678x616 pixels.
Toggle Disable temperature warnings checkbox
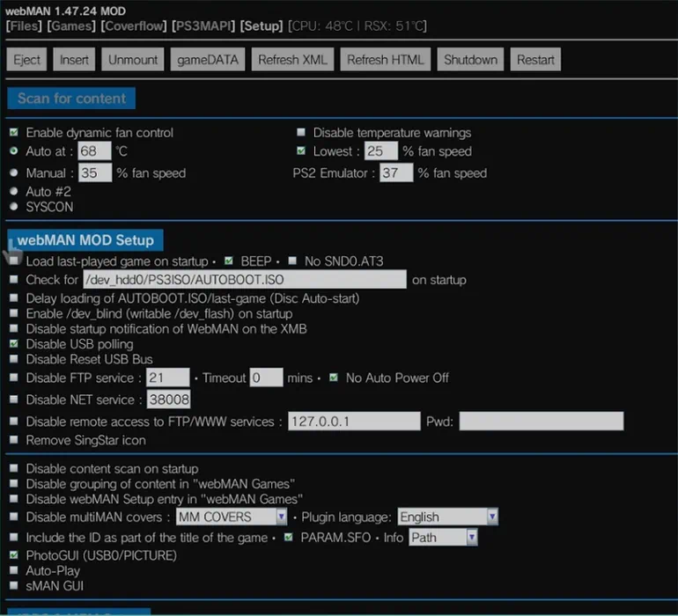click(x=301, y=132)
